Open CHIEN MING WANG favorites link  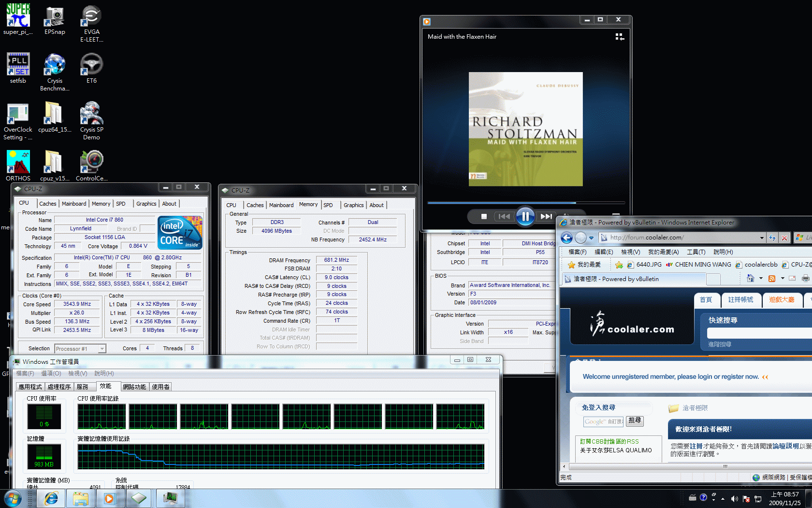(698, 265)
